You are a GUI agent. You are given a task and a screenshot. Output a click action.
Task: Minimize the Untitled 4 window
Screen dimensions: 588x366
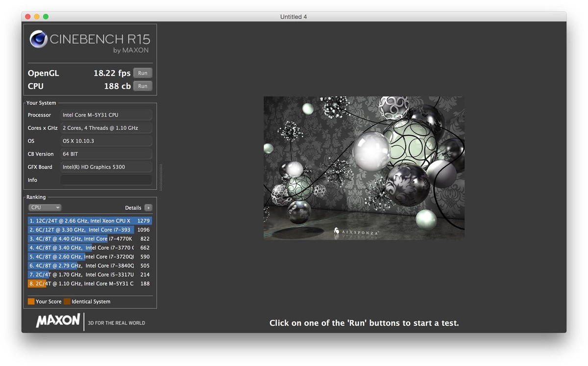click(37, 17)
